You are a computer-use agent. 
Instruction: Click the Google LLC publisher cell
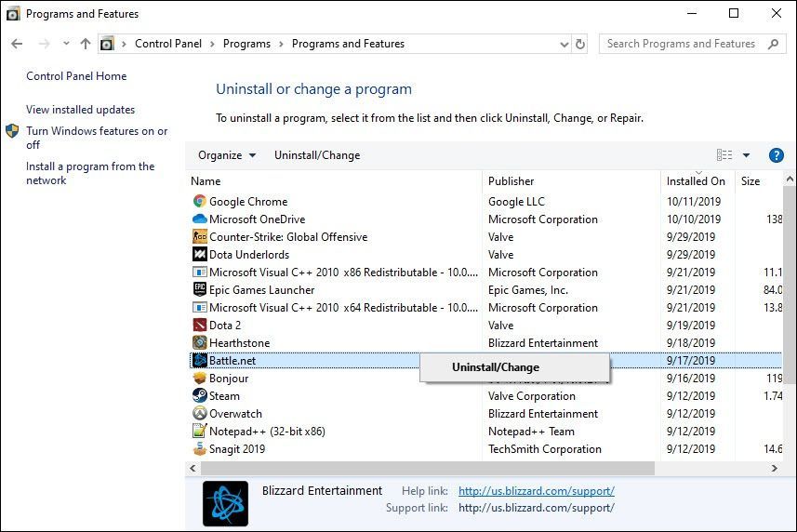pyautogui.click(x=516, y=202)
